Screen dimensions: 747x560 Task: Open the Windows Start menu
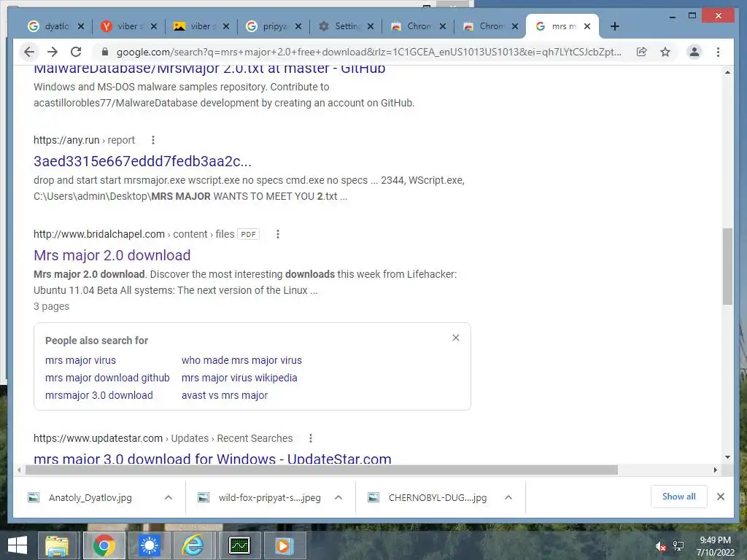coord(18,545)
